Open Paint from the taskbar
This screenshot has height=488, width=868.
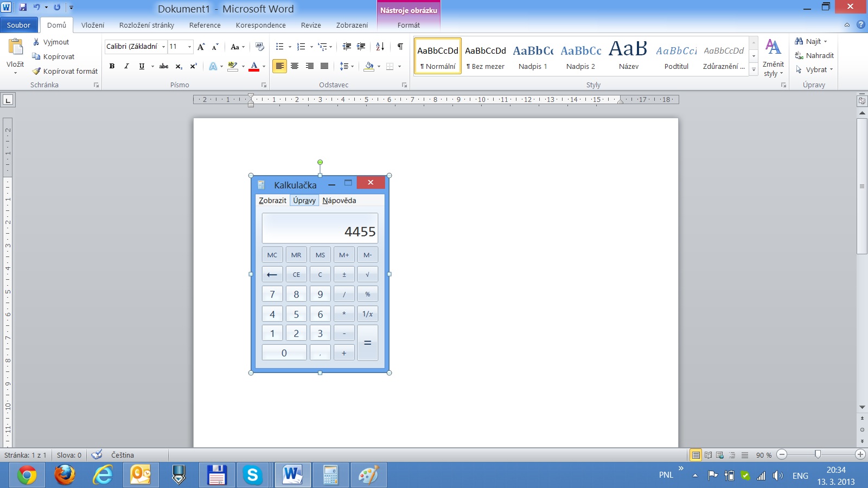tap(369, 476)
